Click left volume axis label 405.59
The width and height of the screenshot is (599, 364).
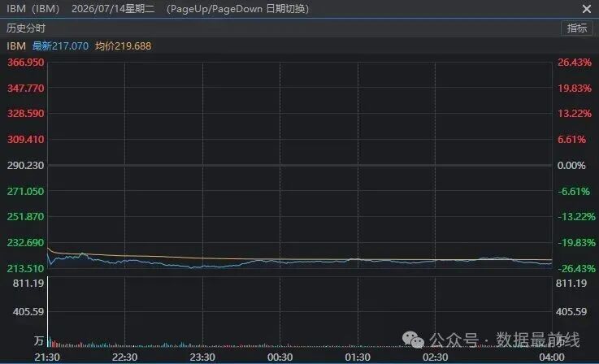(28, 312)
